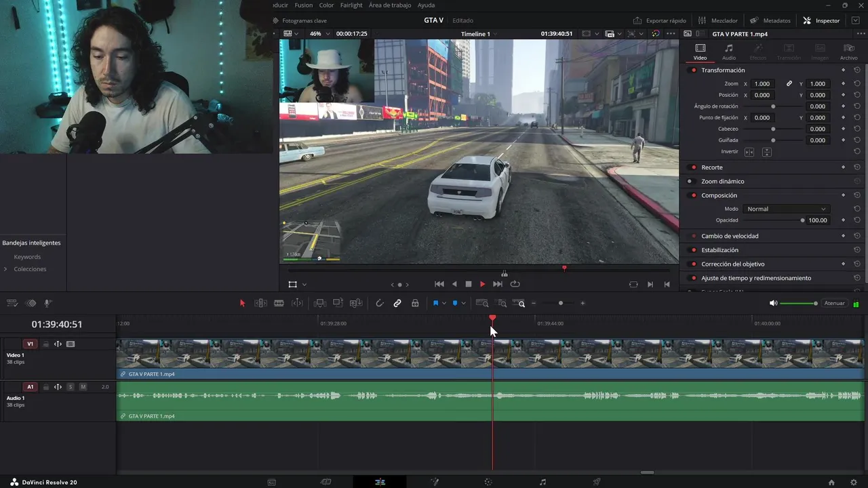
Task: Add keyframe diamond for Opacidad
Action: [x=844, y=220]
